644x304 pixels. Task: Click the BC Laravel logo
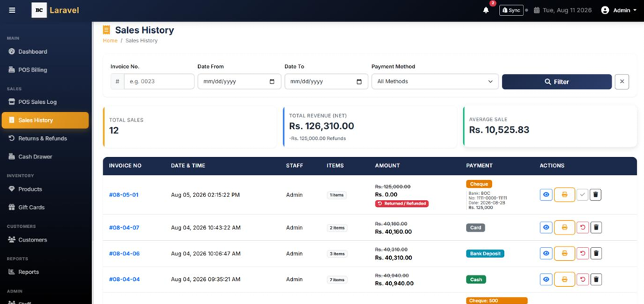(x=55, y=10)
